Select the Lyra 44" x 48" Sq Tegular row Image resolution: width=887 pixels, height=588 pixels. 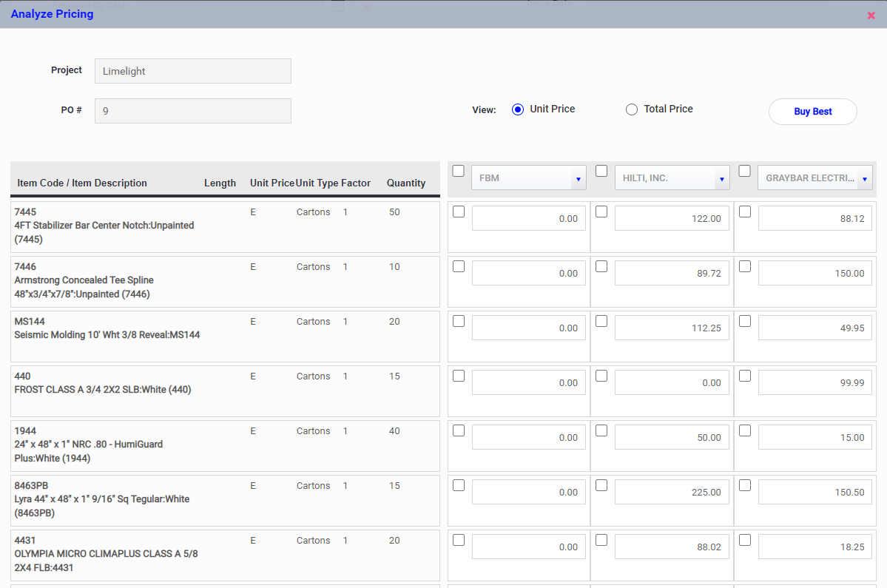(225, 501)
